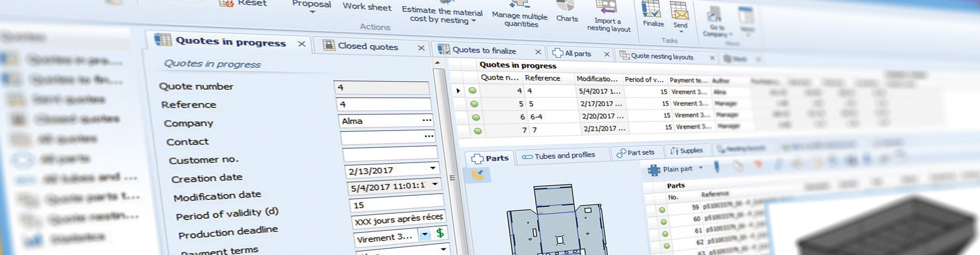
Task: Open Send dropdown arrow
Action: 681,32
